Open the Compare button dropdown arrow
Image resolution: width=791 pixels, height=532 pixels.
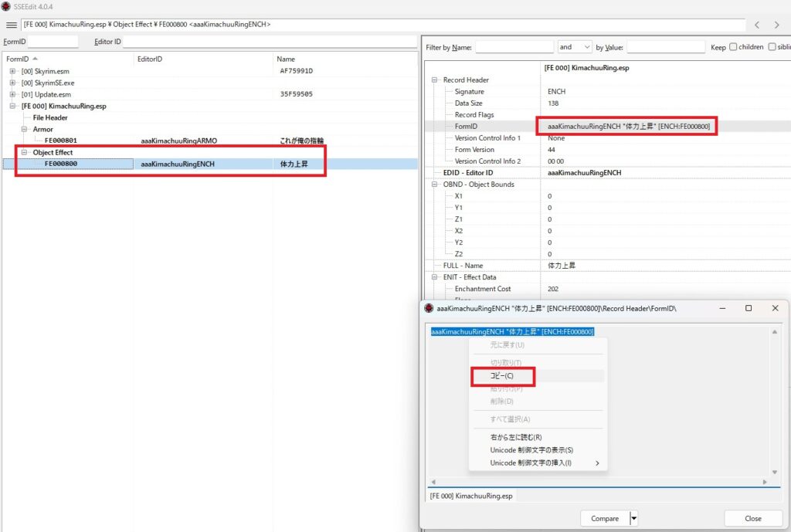pyautogui.click(x=634, y=519)
